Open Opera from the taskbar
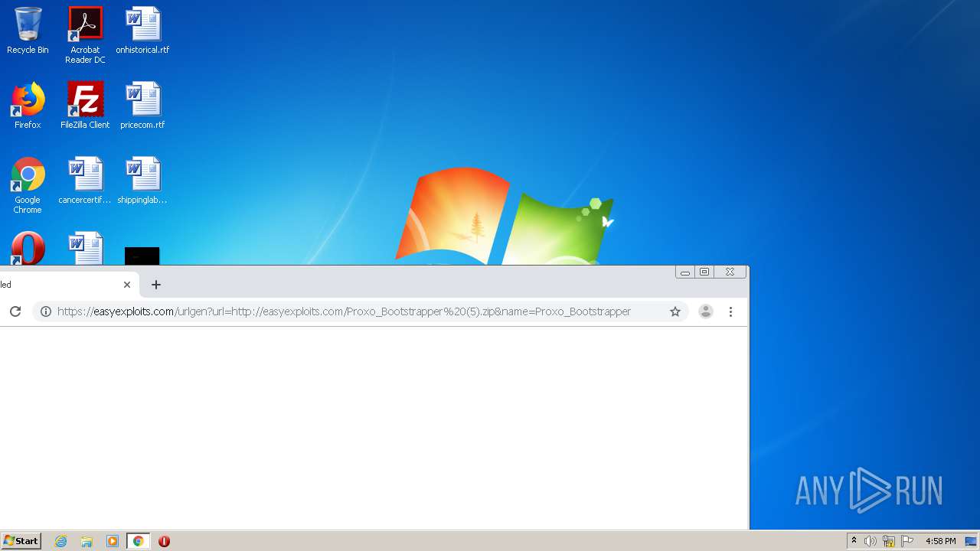Viewport: 980px width, 551px height. coord(164,541)
